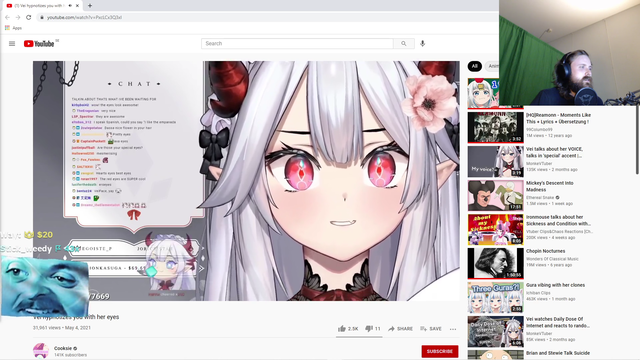This screenshot has height=360, width=640.
Task: Go forward with the browser forward arrow
Action: click(18, 18)
